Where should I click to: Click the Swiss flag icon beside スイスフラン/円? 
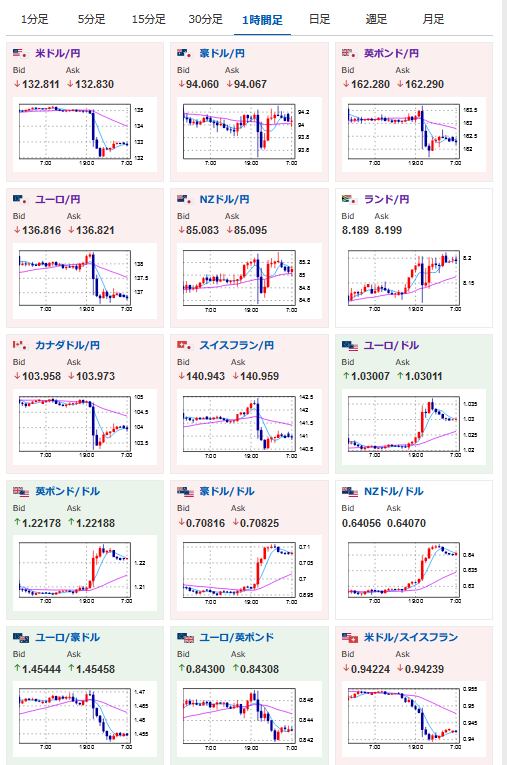click(x=185, y=345)
